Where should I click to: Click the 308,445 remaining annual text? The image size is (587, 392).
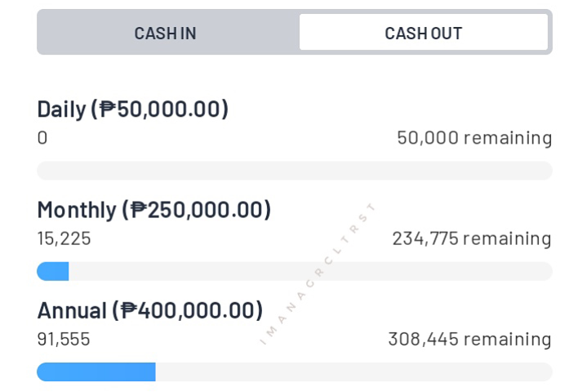coord(469,339)
